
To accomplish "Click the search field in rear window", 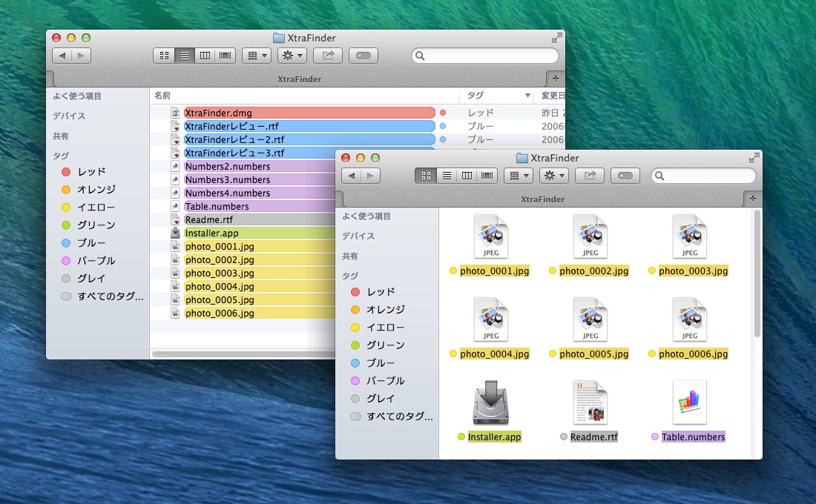I will 485,56.
